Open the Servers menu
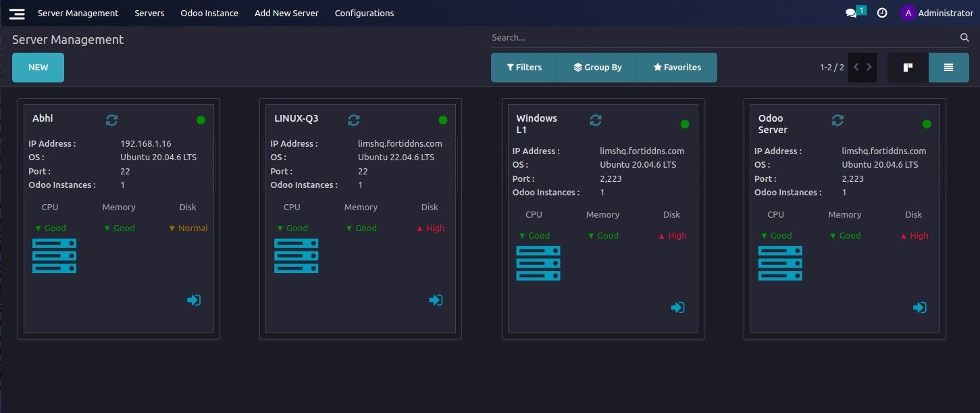Viewport: 980px width, 413px height. pos(149,13)
